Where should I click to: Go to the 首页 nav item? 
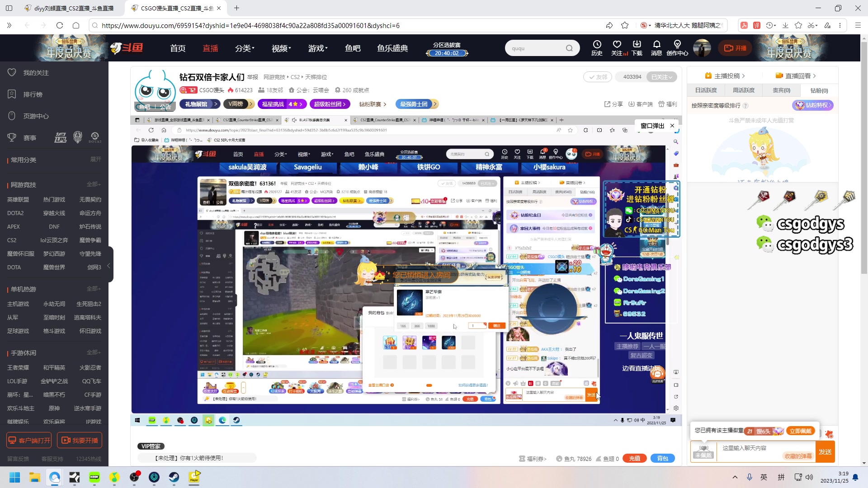pos(178,48)
